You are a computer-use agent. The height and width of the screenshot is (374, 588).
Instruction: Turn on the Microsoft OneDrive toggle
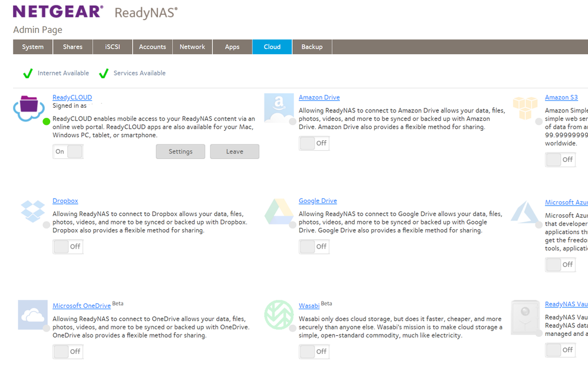click(68, 352)
